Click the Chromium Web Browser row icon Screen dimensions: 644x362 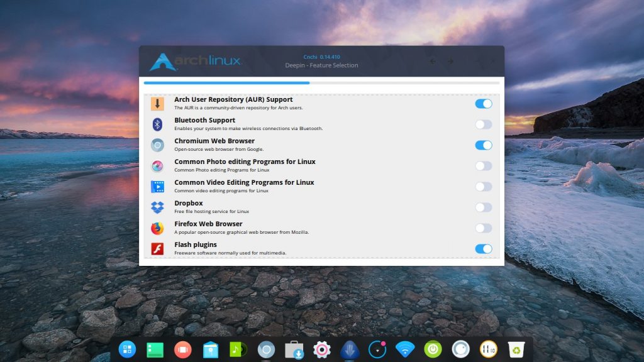click(157, 145)
